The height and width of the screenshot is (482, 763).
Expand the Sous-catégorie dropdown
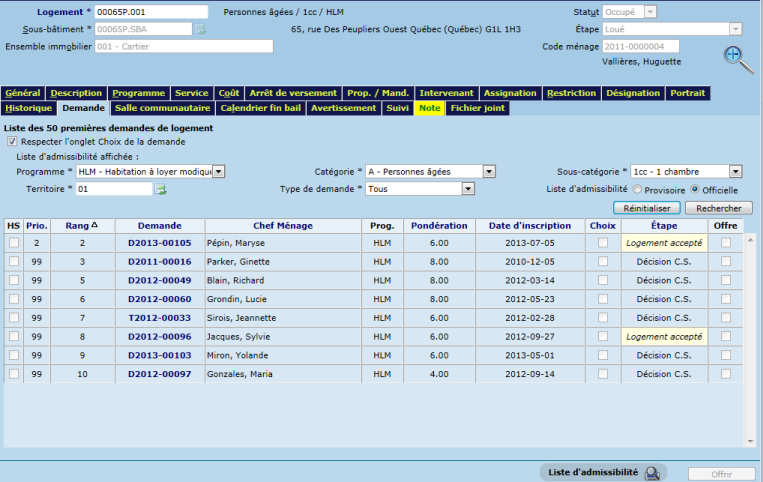tap(735, 171)
